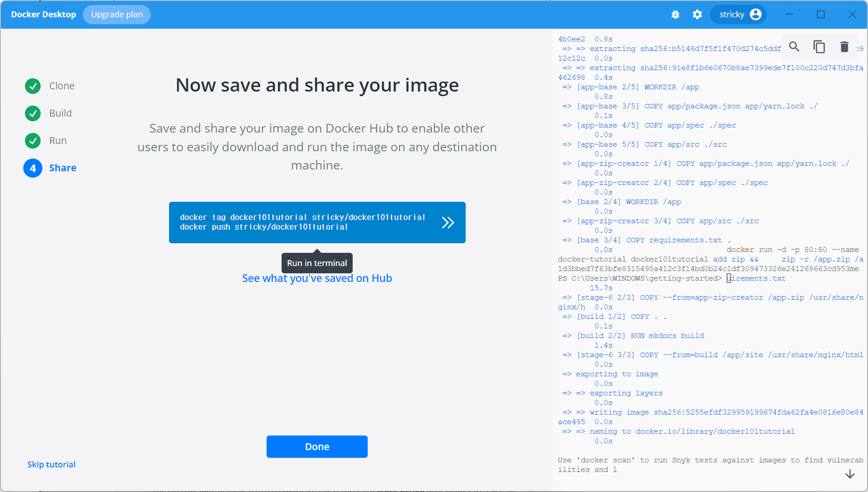Jump to bottom of terminal output
The width and height of the screenshot is (868, 492).
pos(850,474)
